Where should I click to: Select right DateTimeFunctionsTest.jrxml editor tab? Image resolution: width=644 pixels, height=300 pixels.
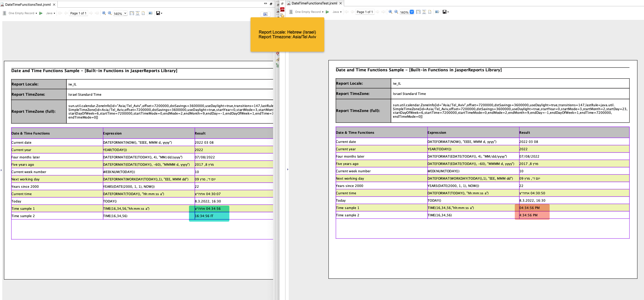point(314,3)
